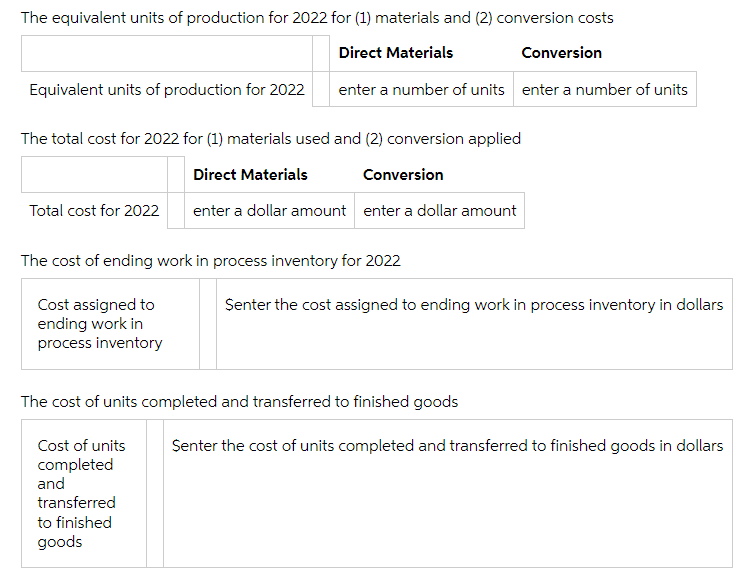This screenshot has height=568, width=748.
Task: Click the equivalent units of production heading text
Action: click(x=317, y=18)
